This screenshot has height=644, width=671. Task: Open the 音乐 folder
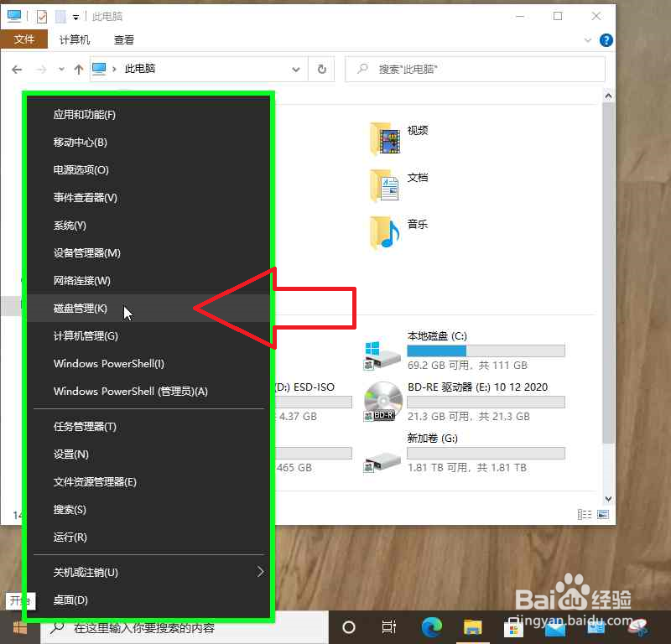click(399, 232)
